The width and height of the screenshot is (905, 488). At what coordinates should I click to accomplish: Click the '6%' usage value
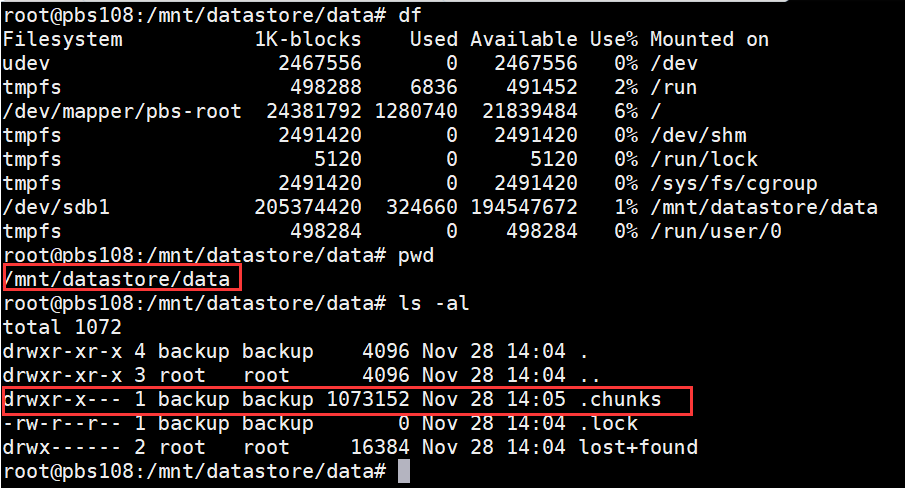[x=626, y=111]
